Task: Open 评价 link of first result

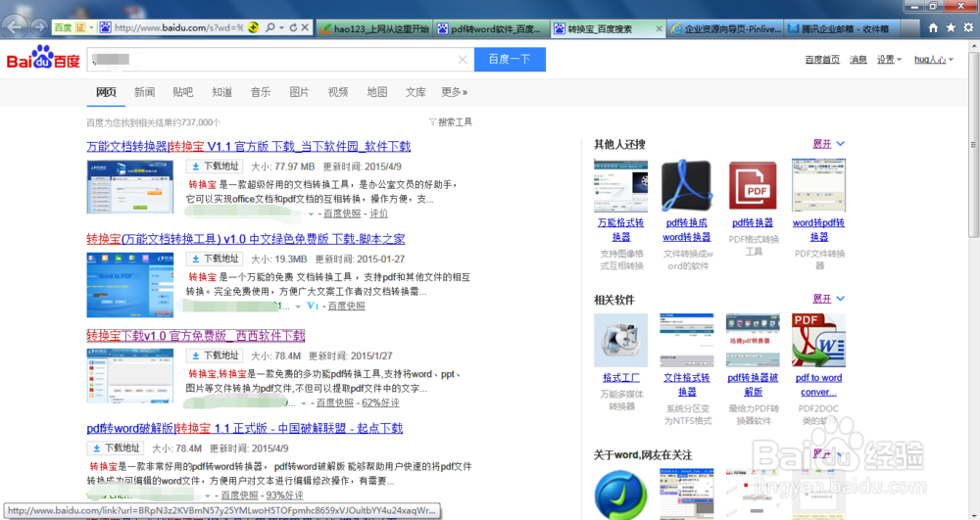Action: (378, 213)
